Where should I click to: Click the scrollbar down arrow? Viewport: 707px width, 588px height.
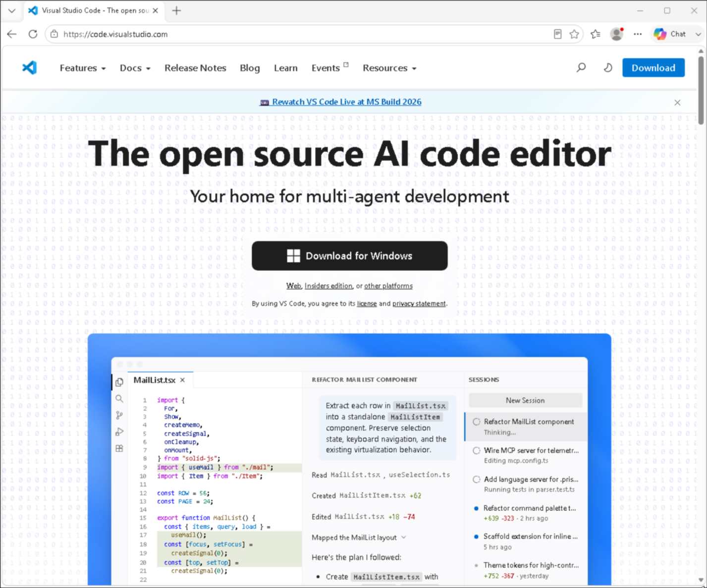(x=701, y=580)
